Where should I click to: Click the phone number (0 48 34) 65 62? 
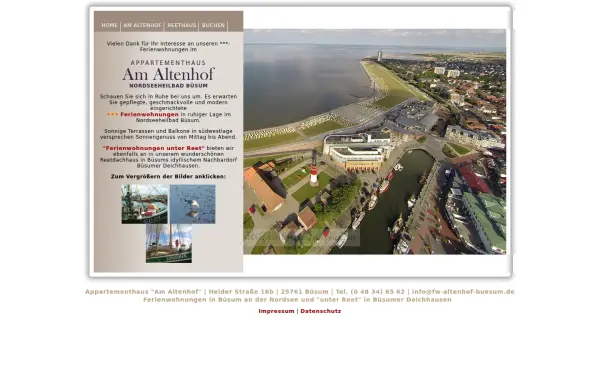pos(378,292)
